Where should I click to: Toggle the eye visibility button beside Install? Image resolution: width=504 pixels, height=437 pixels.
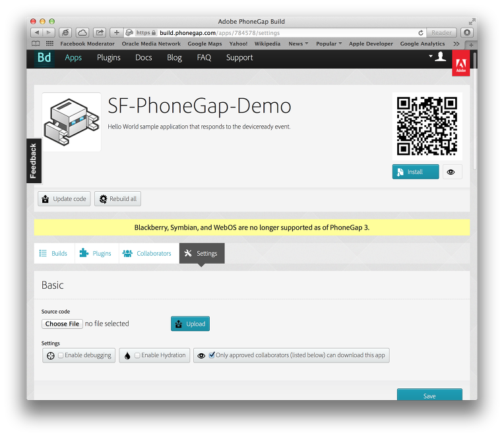click(x=452, y=172)
